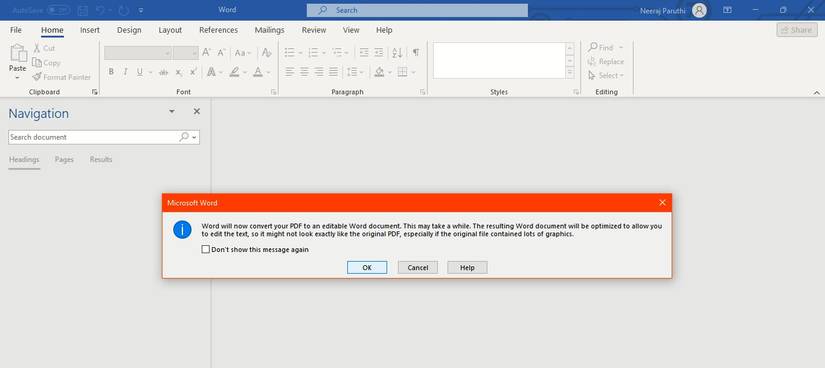Click the Decrease Indent icon

(364, 53)
